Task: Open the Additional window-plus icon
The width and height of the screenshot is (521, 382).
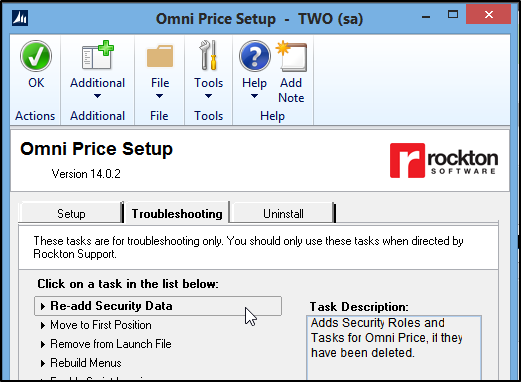Action: pyautogui.click(x=98, y=55)
